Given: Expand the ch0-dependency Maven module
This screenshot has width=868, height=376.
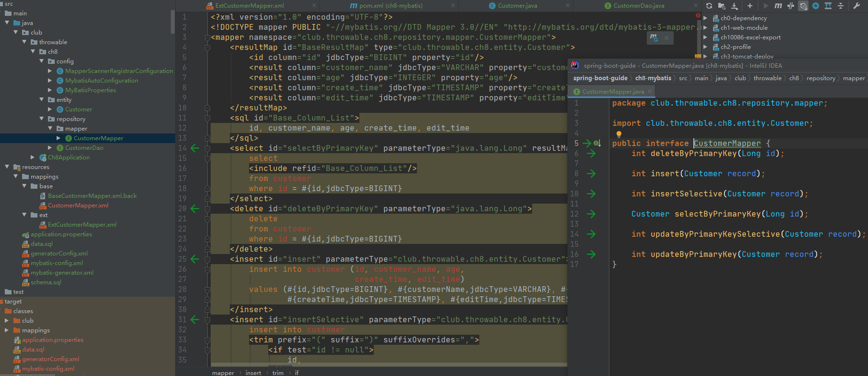Looking at the screenshot, I should pyautogui.click(x=705, y=18).
